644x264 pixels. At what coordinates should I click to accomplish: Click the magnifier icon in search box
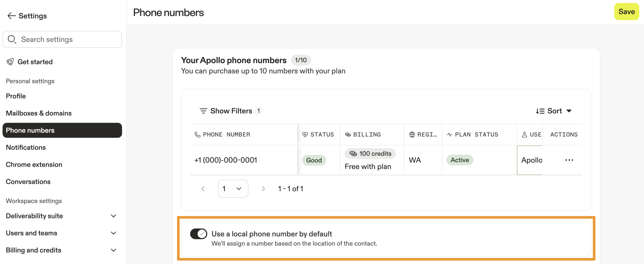pos(12,39)
